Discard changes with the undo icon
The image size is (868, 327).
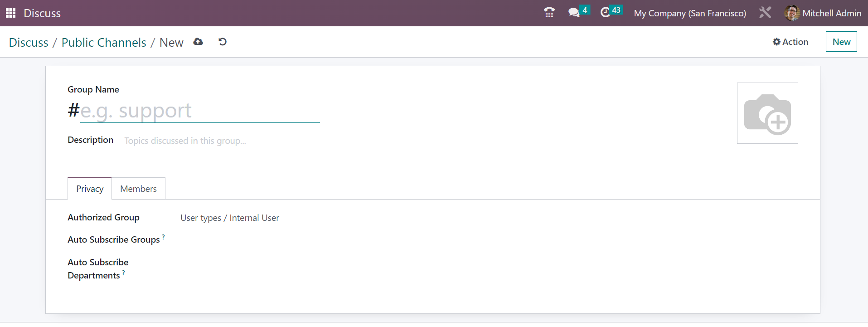coord(222,42)
